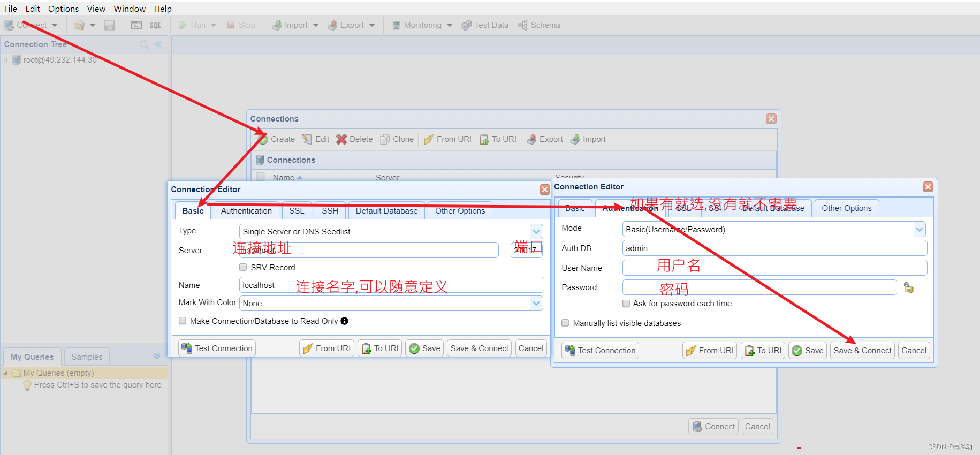
Task: Click the Stop toolbar button
Action: click(241, 25)
